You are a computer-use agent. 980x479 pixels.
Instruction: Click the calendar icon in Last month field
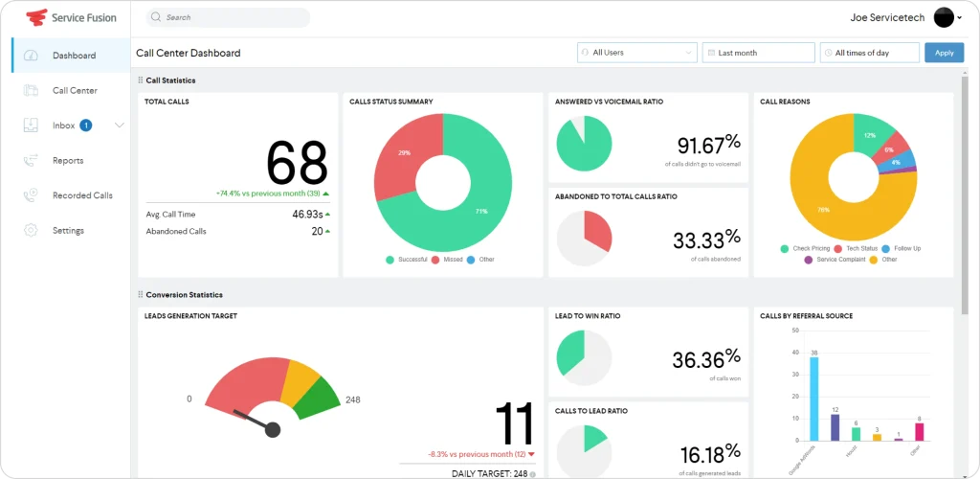click(x=711, y=53)
